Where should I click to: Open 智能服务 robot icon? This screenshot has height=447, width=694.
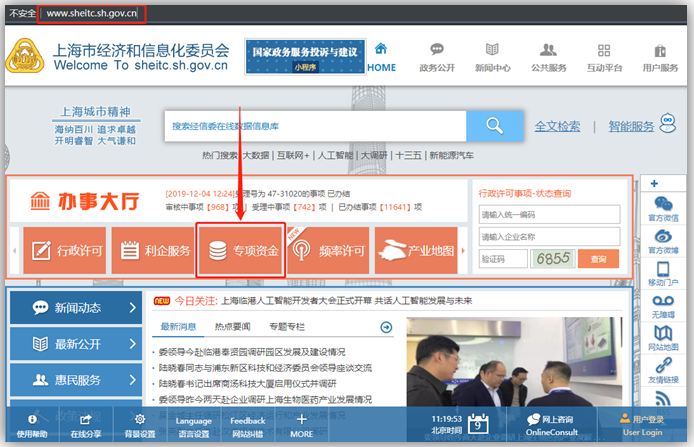(x=668, y=123)
